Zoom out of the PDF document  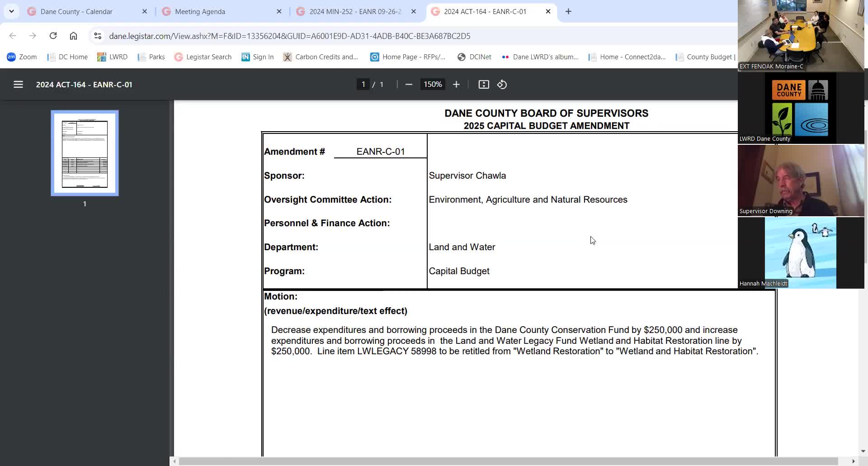point(409,85)
